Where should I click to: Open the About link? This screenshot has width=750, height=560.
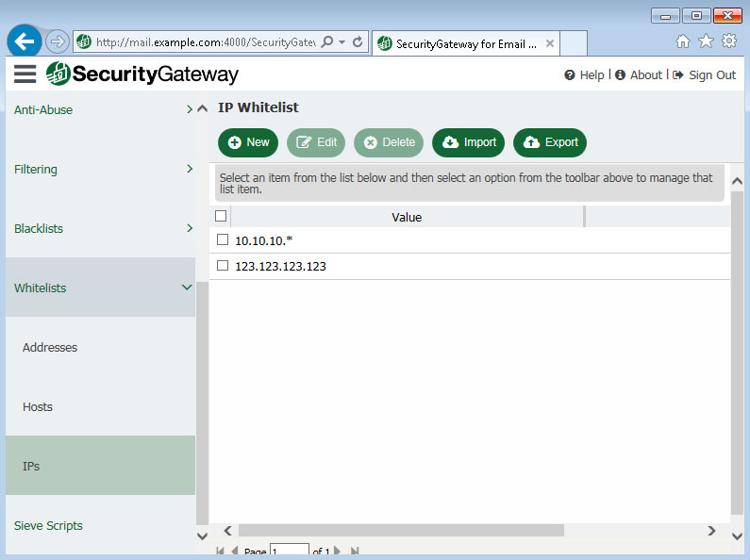(x=638, y=75)
